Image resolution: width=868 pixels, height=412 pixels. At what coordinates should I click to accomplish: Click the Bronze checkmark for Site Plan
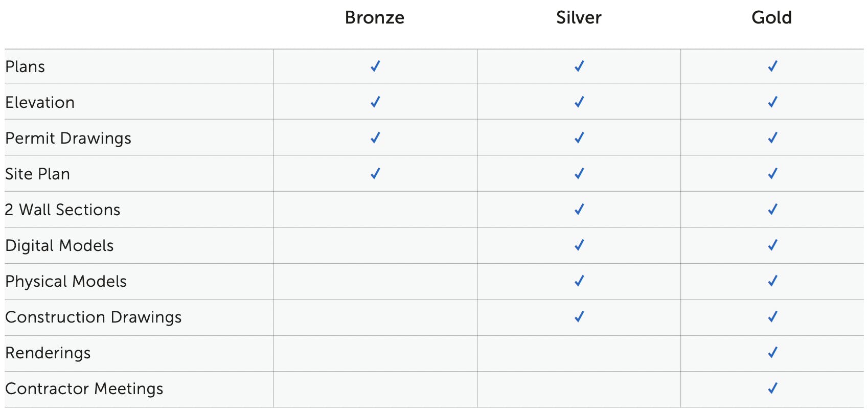(375, 174)
